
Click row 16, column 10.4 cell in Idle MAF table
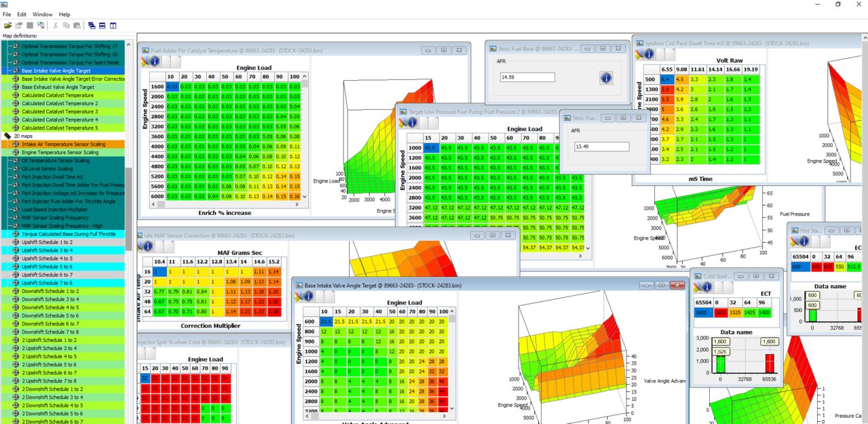[x=160, y=271]
